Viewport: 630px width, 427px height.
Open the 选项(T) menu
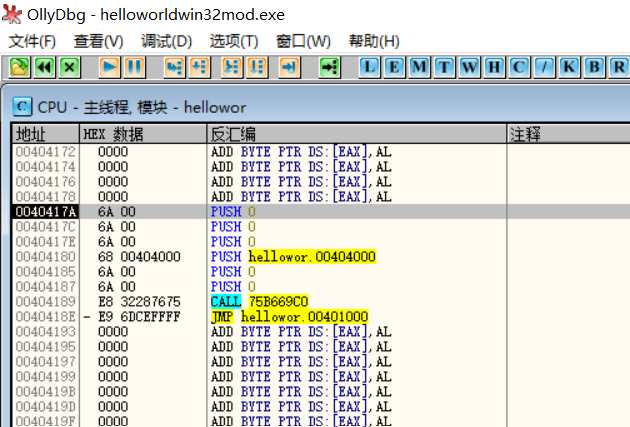coord(234,41)
